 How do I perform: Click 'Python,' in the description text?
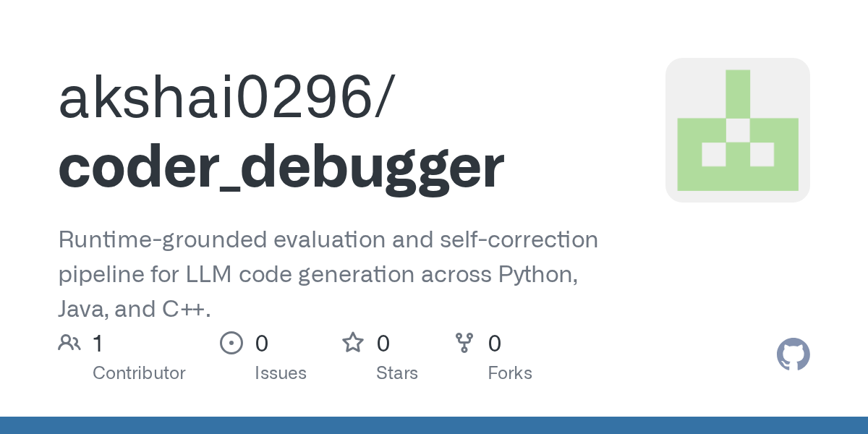click(537, 275)
